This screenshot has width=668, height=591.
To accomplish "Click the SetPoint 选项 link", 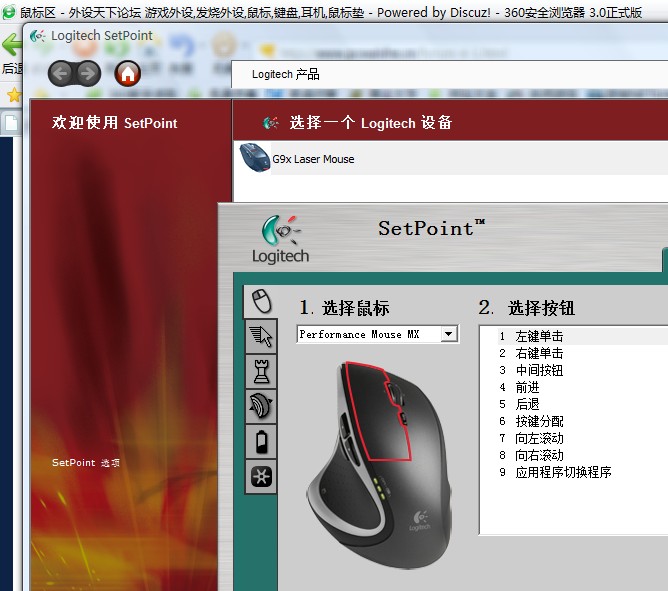I will (86, 463).
